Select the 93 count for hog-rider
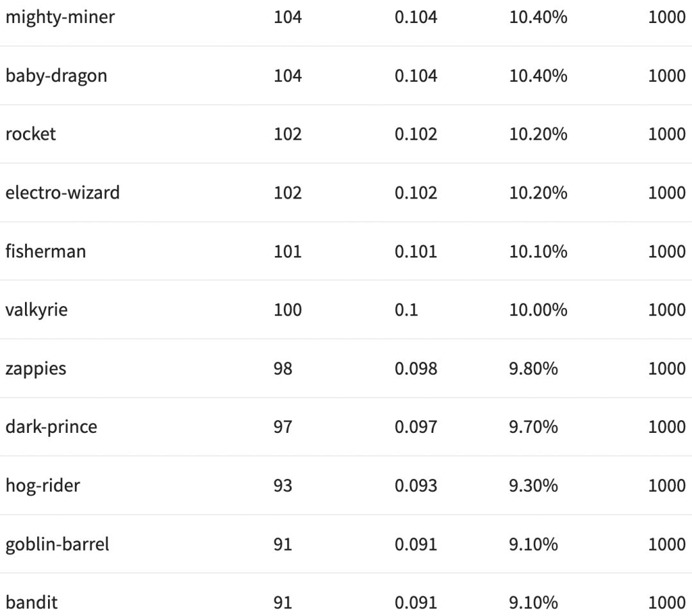 point(283,485)
